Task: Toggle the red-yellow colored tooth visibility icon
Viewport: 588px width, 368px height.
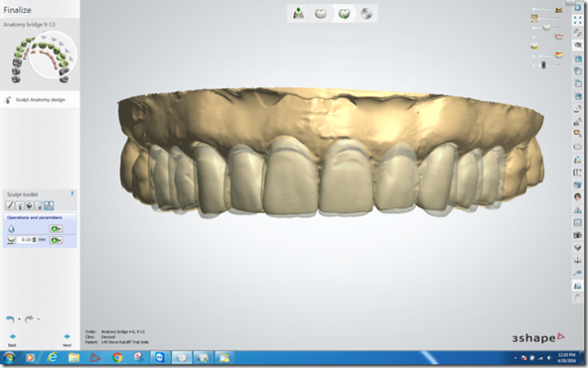Action: [x=559, y=55]
